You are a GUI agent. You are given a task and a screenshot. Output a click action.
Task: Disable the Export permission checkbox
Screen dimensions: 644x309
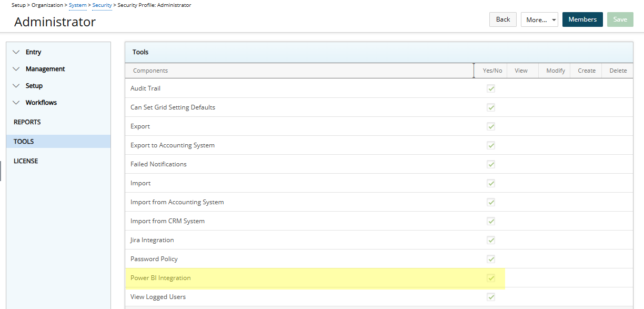(x=491, y=126)
